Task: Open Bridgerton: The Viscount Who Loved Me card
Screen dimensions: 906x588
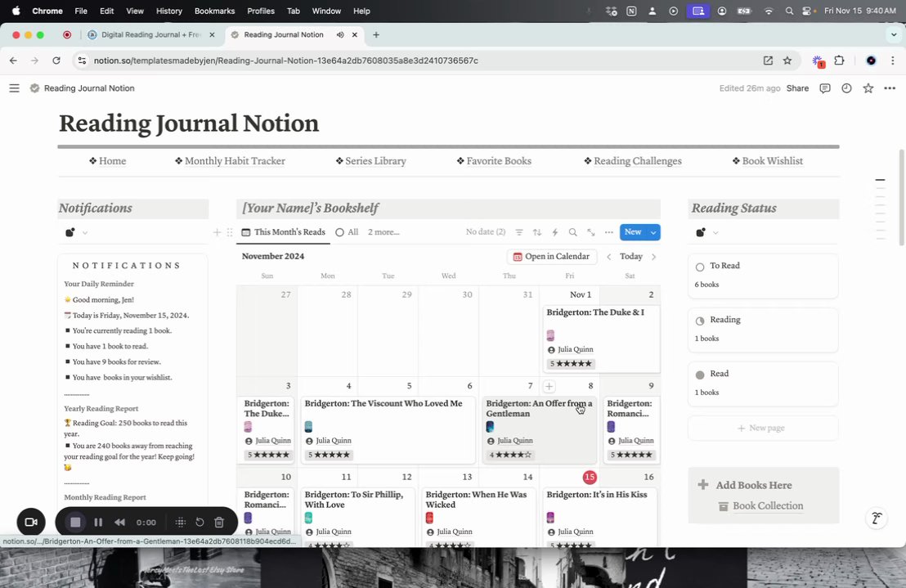Action: [387, 429]
